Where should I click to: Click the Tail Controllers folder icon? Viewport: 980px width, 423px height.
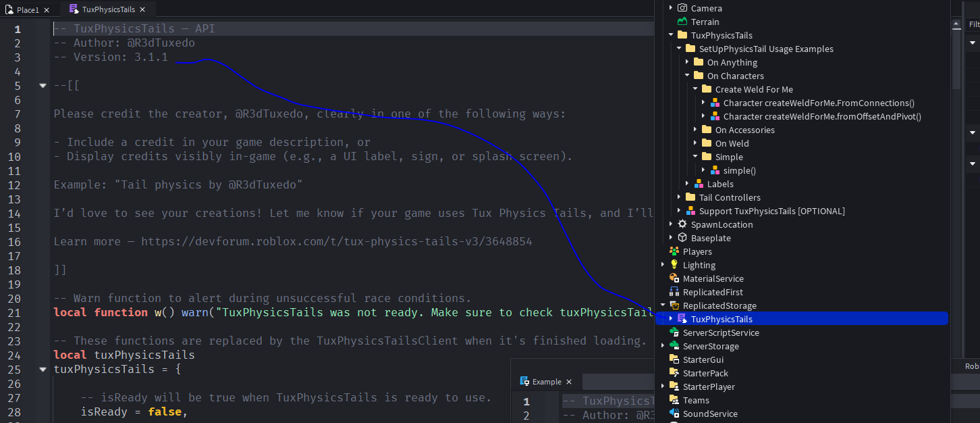point(690,197)
